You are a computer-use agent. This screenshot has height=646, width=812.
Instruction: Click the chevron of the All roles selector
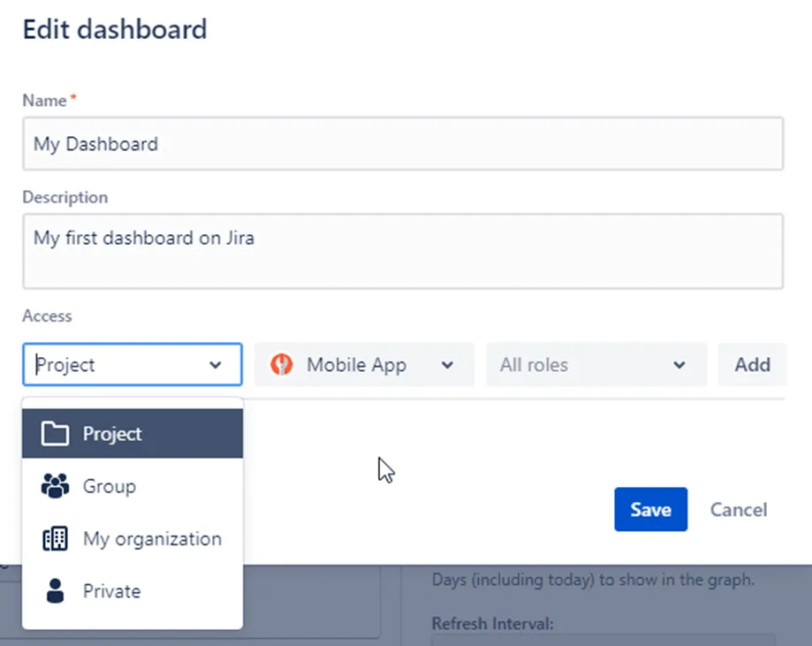click(x=679, y=365)
